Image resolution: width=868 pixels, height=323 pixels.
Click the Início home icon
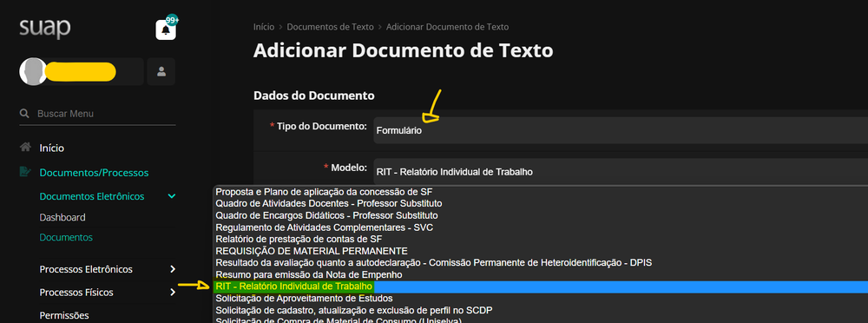click(x=25, y=148)
